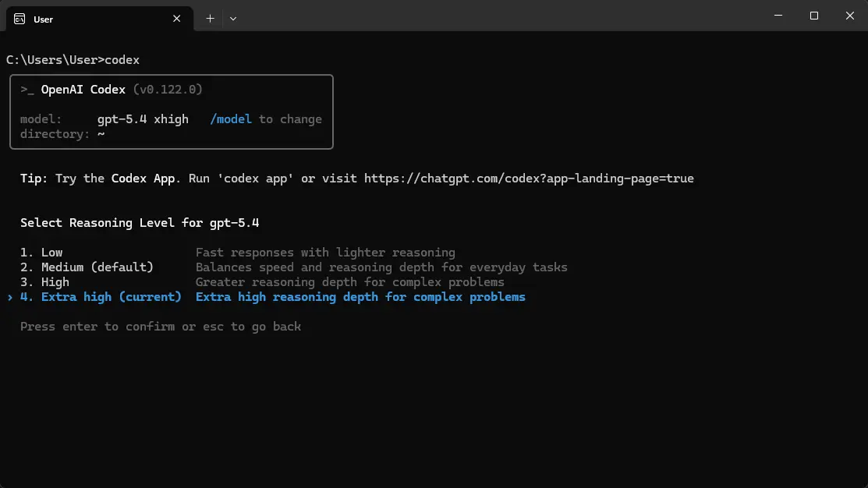Screen dimensions: 868x488
Task: Click the '>_' prompt symbol in Codex banner
Action: coord(27,89)
